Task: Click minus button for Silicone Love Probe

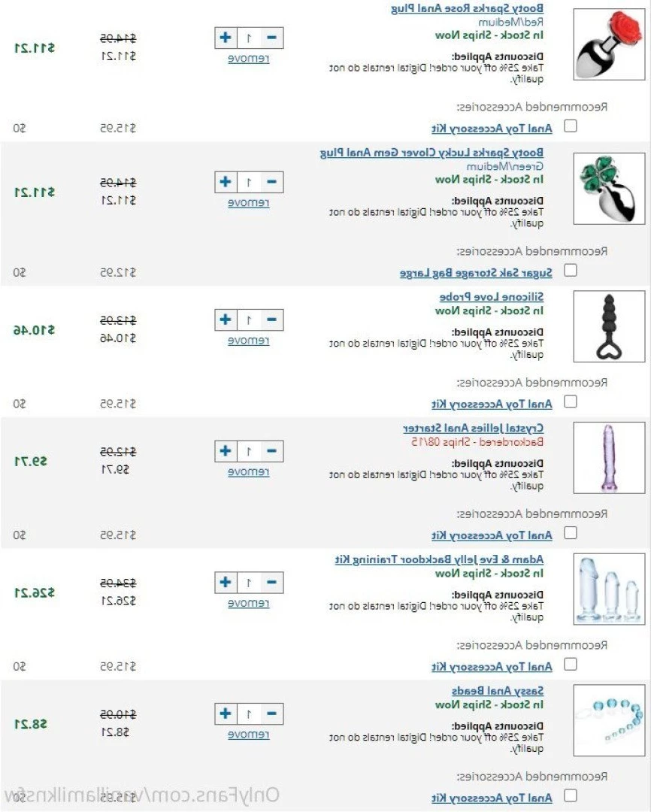Action: tap(272, 320)
